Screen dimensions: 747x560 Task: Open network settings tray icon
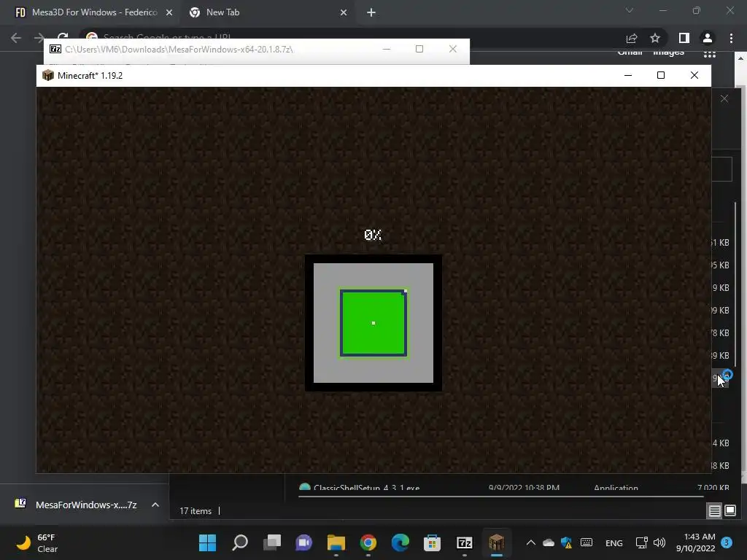pyautogui.click(x=641, y=542)
